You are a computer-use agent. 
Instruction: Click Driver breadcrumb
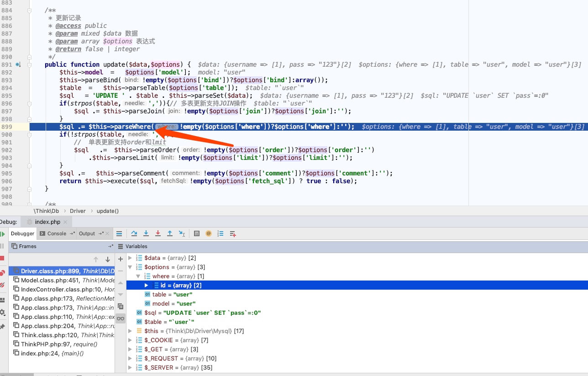point(78,211)
